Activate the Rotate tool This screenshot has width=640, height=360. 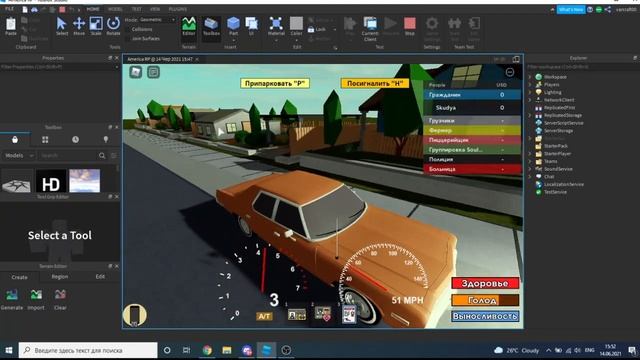point(113,27)
